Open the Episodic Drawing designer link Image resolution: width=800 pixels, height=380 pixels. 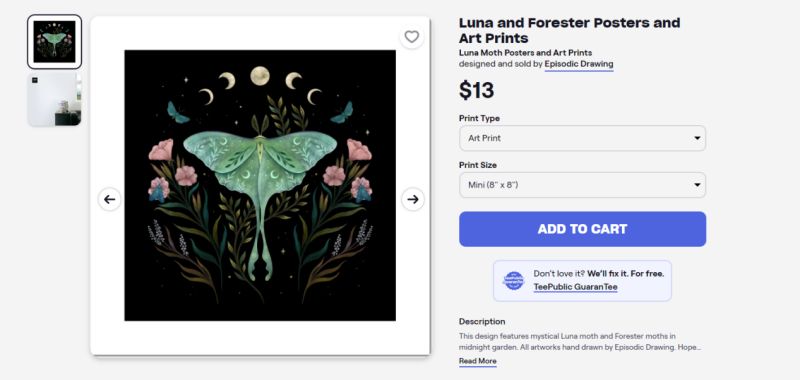click(x=579, y=64)
